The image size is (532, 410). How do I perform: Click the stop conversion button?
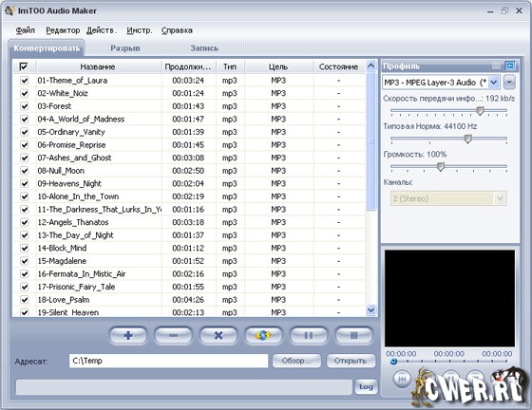(x=353, y=335)
